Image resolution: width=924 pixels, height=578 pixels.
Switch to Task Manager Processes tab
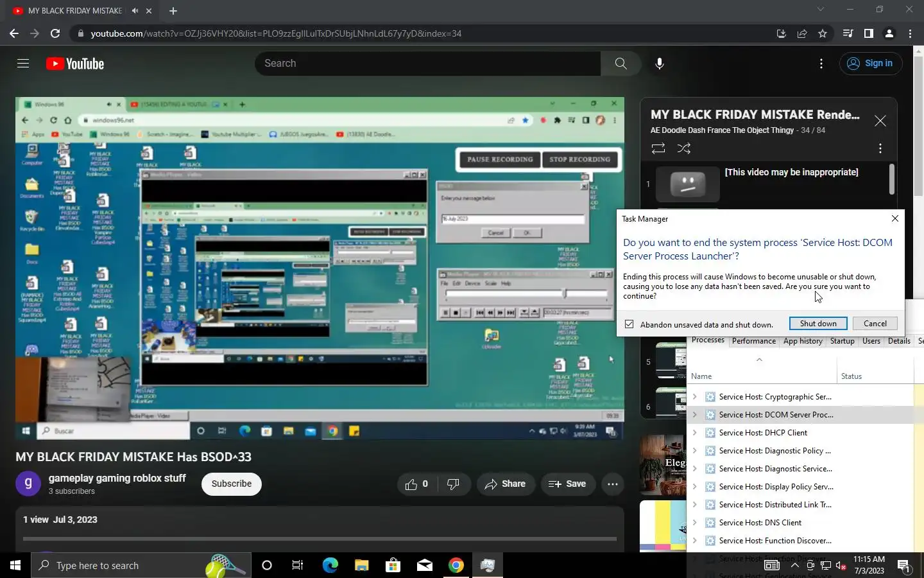point(708,340)
